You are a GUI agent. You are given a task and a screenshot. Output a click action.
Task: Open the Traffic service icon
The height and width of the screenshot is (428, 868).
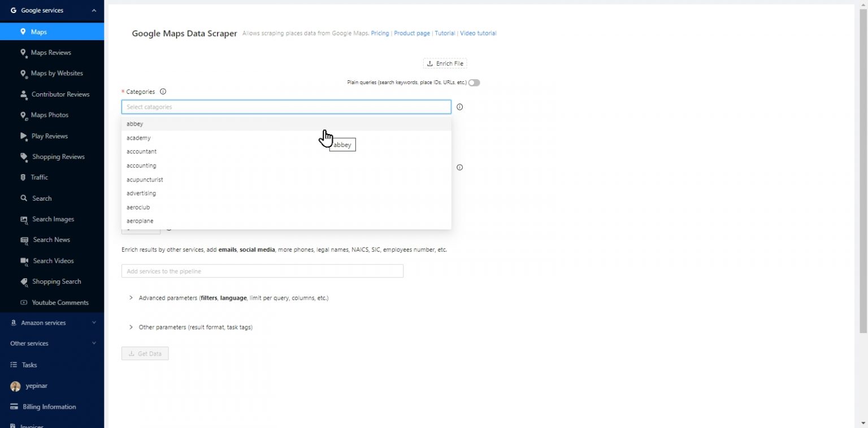[x=24, y=178]
